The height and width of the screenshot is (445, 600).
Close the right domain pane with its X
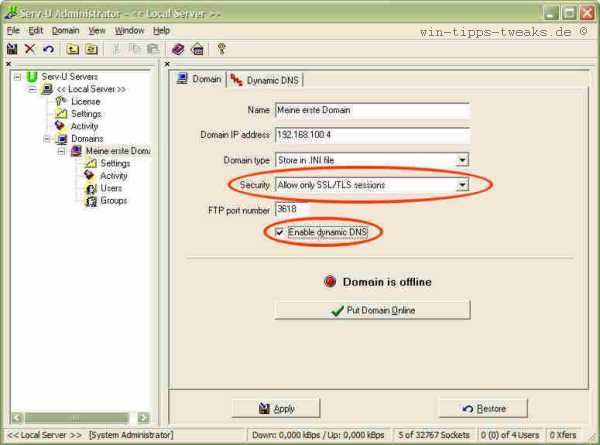[167, 64]
